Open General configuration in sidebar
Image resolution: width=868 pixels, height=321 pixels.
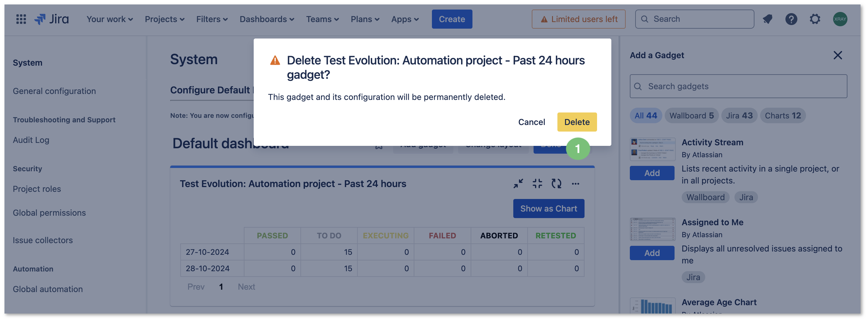54,91
